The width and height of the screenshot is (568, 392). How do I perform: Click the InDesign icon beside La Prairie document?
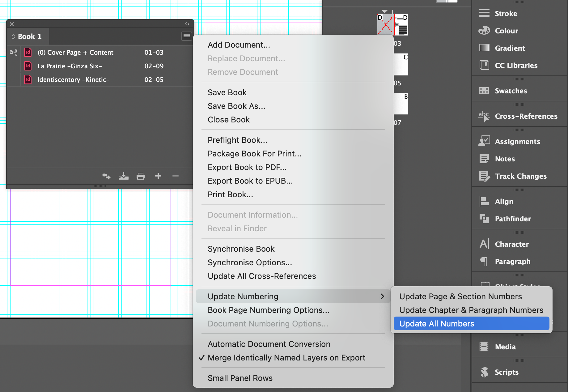pyautogui.click(x=28, y=66)
